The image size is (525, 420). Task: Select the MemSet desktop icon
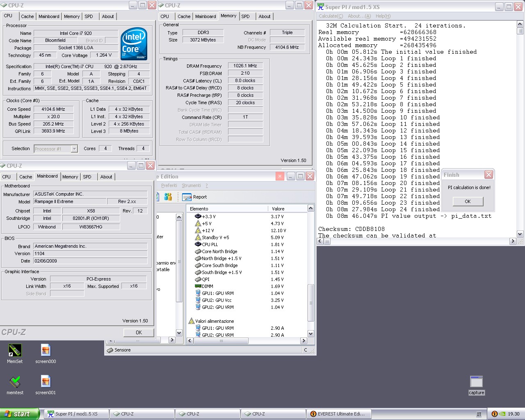[15, 351]
